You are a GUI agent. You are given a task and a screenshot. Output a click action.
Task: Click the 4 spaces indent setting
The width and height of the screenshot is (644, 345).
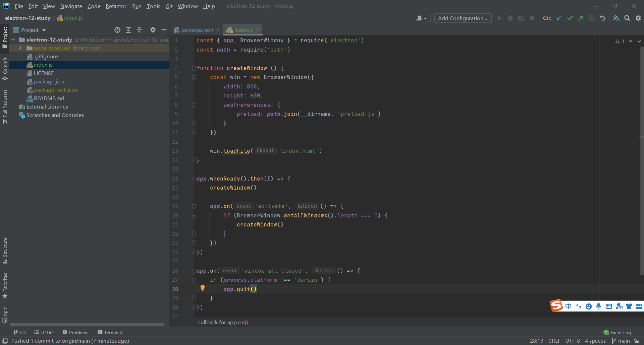point(595,341)
